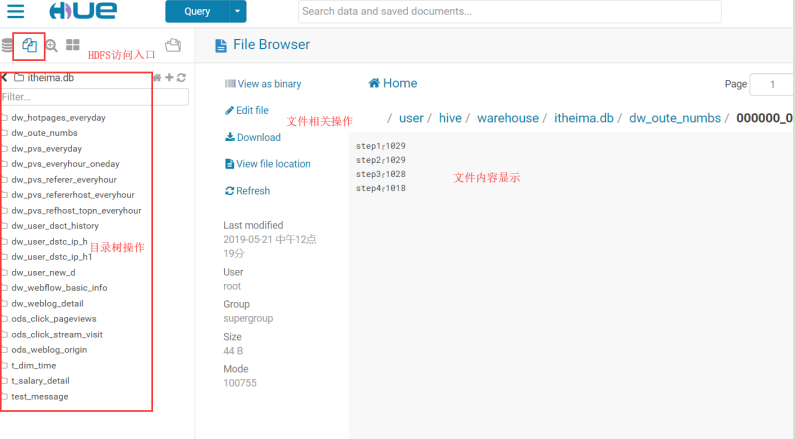
Task: Open dw_user_dstc_ip_h1 folder
Action: [x=52, y=257]
